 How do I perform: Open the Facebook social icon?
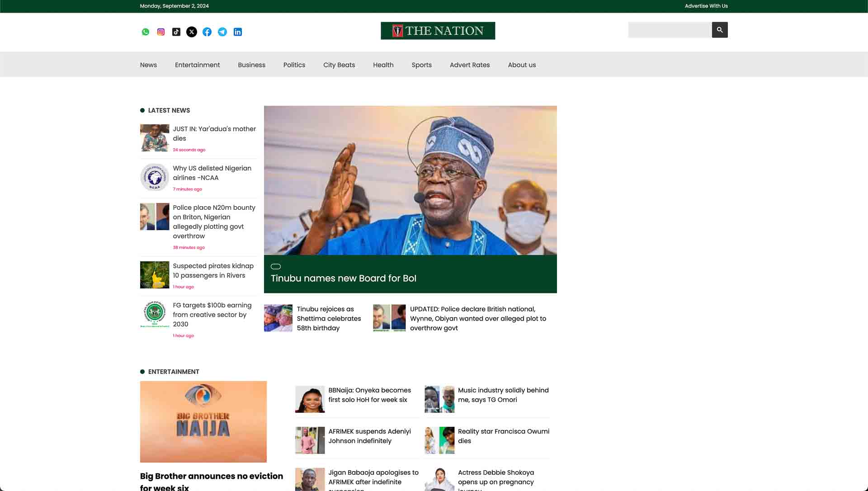click(207, 32)
